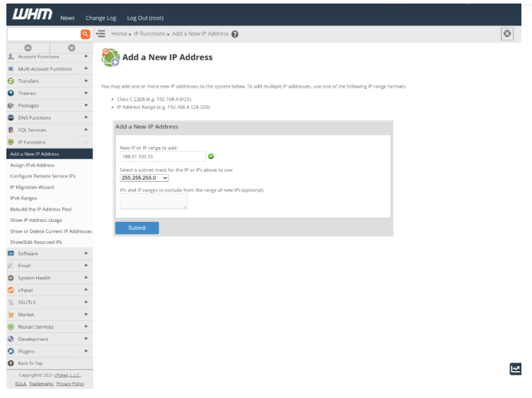This screenshot has width=532, height=398.
Task: Toggle the sidebar collapse menu icon
Action: (100, 34)
